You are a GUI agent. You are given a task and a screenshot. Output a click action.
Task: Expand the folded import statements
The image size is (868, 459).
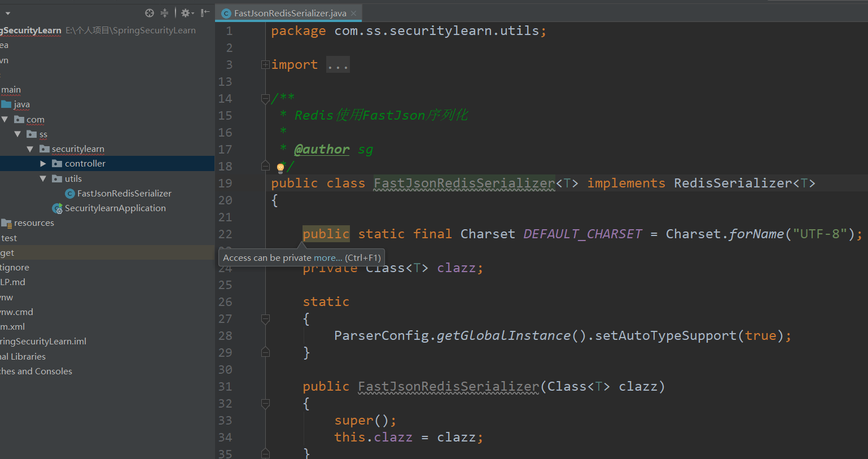point(265,65)
